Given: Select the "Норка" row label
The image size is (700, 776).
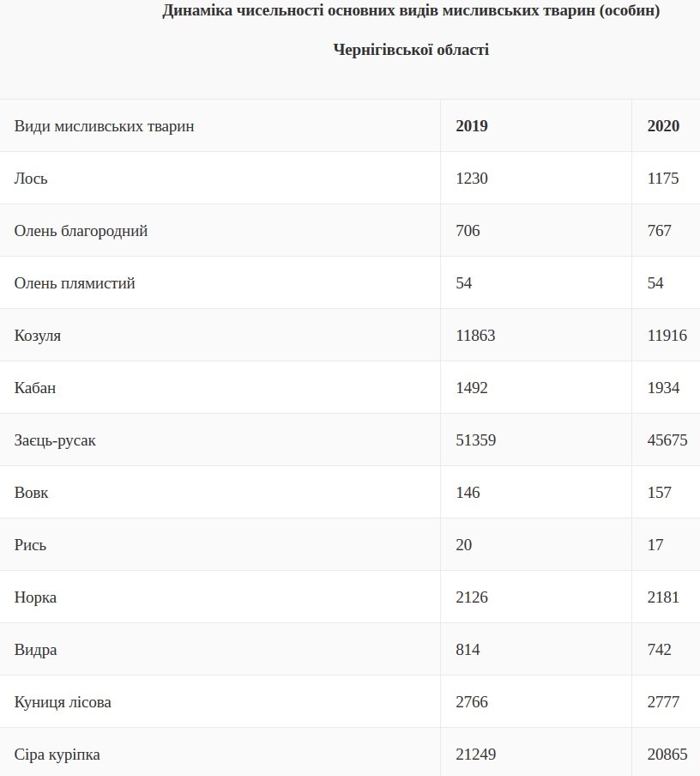Looking at the screenshot, I should [x=36, y=597].
